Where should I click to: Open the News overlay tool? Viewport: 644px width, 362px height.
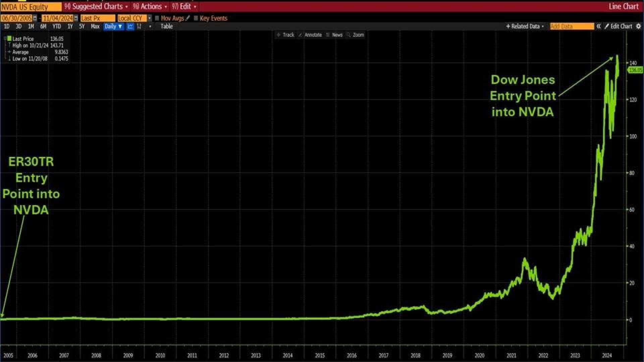334,35
